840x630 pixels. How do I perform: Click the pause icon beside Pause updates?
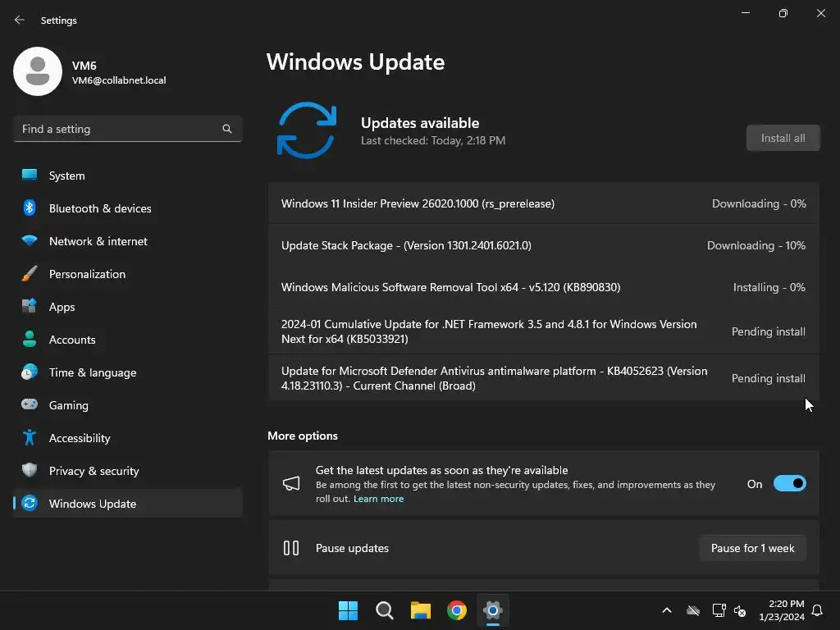click(x=291, y=548)
